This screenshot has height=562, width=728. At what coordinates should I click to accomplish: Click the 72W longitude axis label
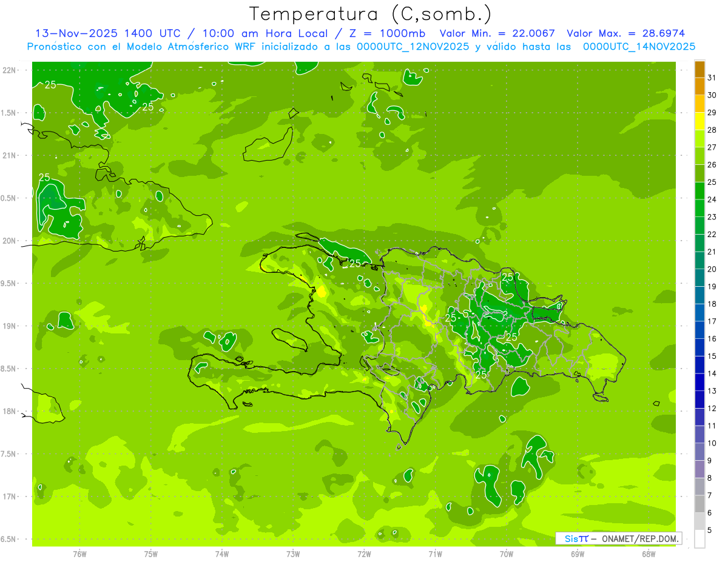coord(364,554)
